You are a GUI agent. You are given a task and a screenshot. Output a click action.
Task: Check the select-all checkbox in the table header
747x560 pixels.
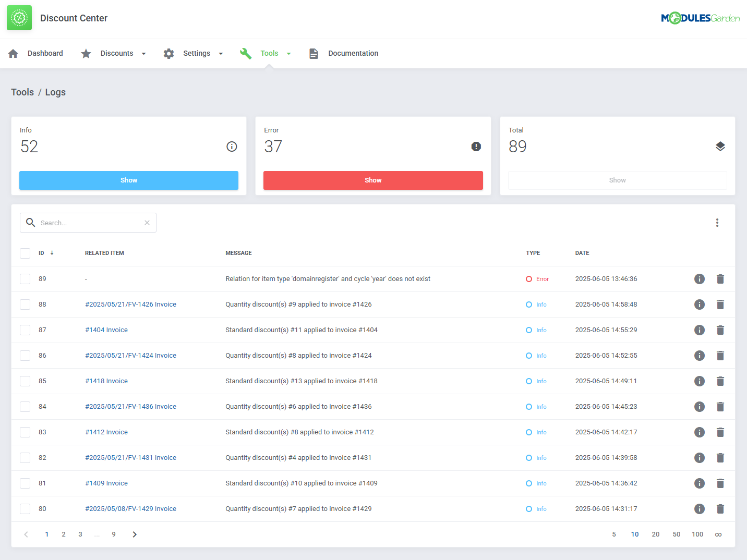tap(25, 253)
